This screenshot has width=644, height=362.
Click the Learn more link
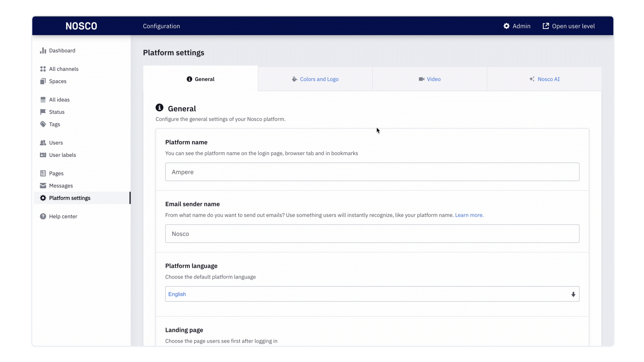[468, 215]
